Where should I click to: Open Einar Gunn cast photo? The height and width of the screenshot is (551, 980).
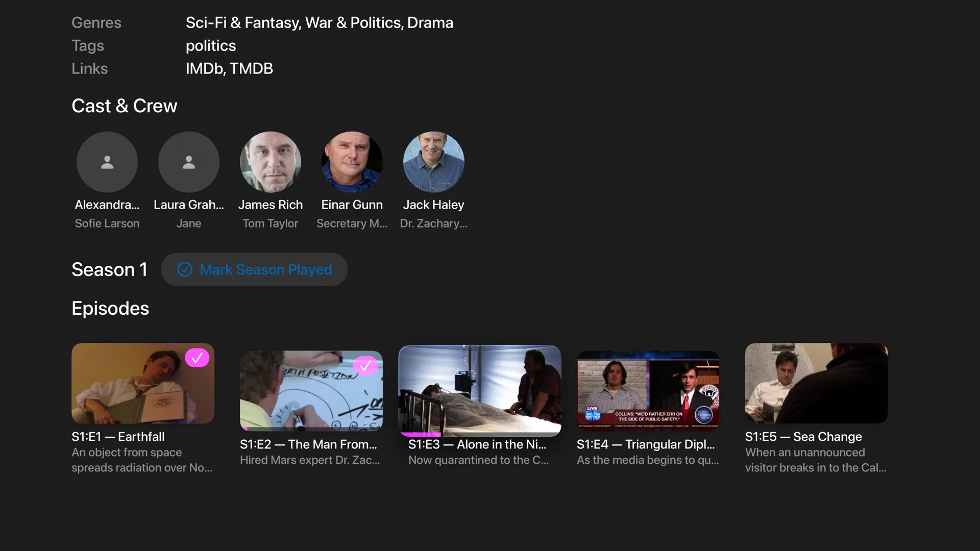click(x=352, y=162)
